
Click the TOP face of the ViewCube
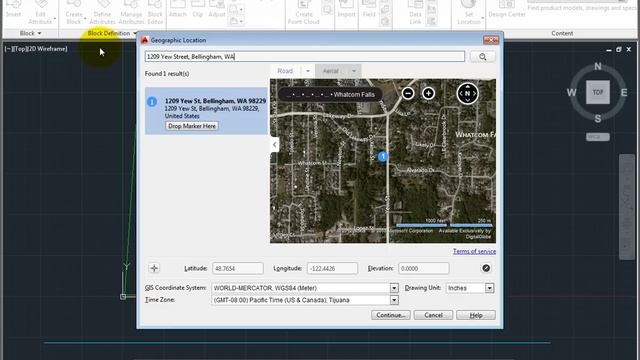coord(598,92)
